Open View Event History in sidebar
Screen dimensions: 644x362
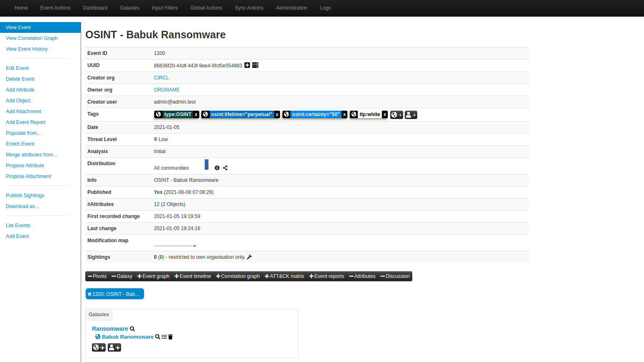pos(27,49)
